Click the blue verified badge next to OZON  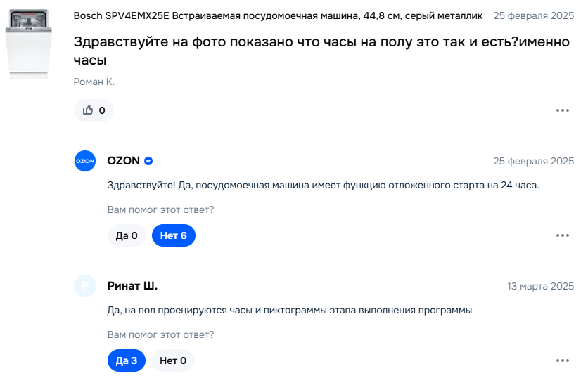tap(148, 161)
